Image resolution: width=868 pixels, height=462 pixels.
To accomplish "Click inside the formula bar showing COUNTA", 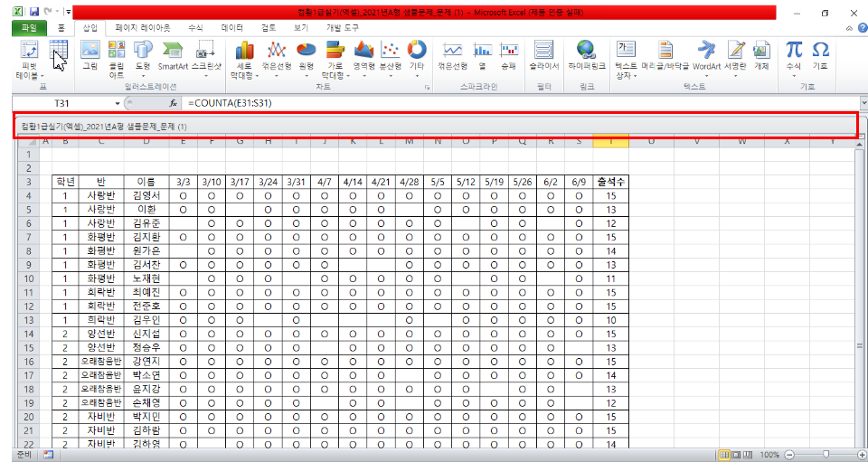I will 452,103.
